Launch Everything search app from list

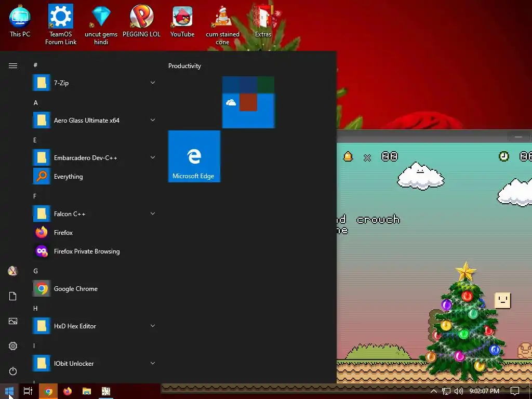pos(95,177)
